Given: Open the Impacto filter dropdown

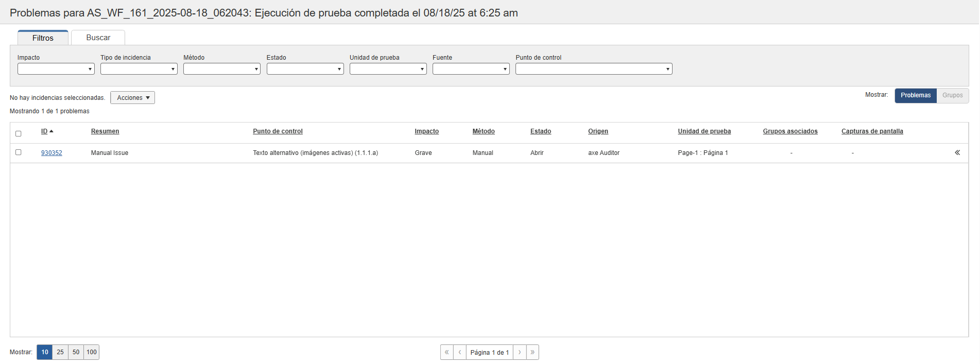Looking at the screenshot, I should point(56,69).
